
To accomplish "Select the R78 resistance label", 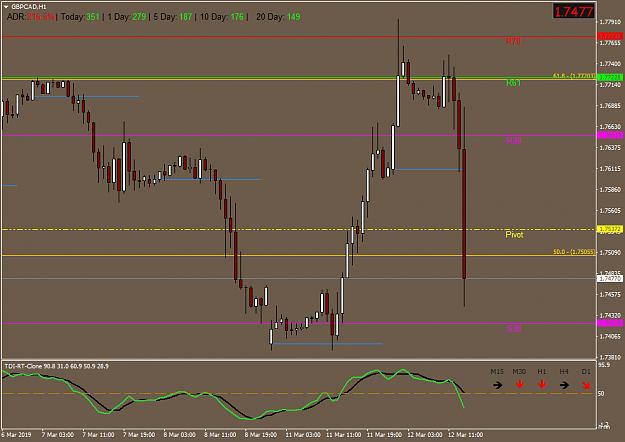I will click(513, 41).
